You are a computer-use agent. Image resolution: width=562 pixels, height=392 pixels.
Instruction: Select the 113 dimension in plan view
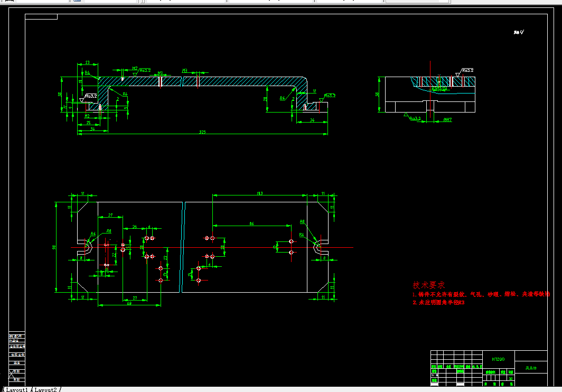260,193
